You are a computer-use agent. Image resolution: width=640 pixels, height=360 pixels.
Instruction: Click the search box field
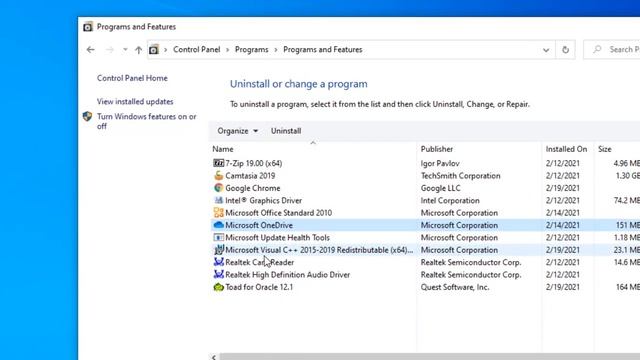[x=612, y=50]
